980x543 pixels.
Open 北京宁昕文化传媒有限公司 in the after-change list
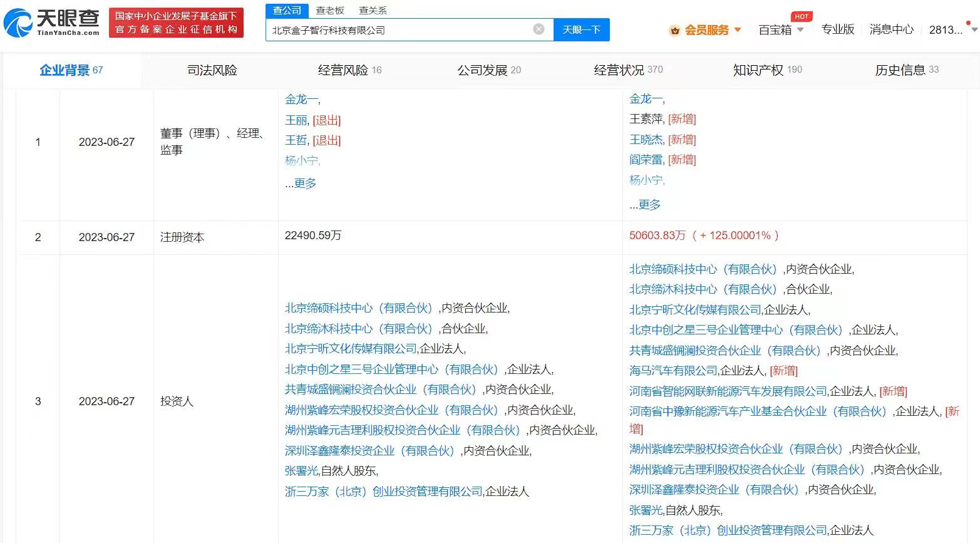(x=695, y=309)
